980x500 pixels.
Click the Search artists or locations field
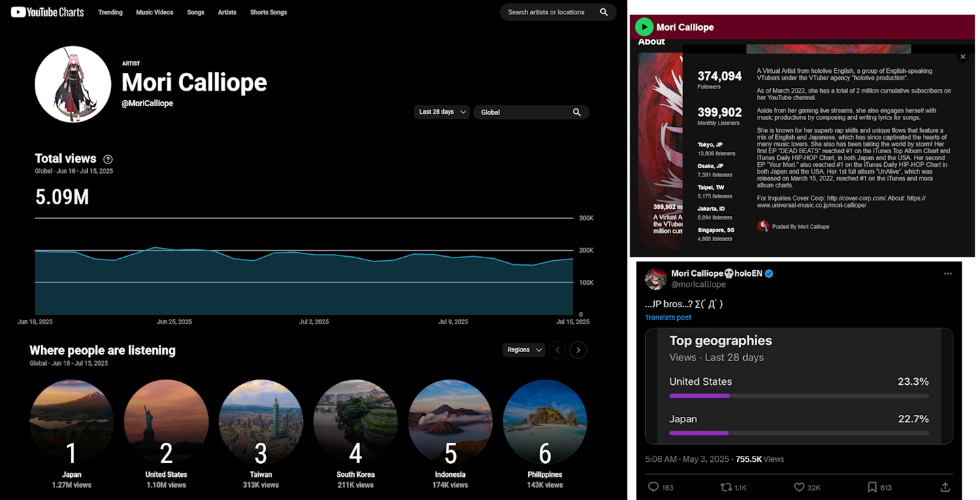pos(548,12)
